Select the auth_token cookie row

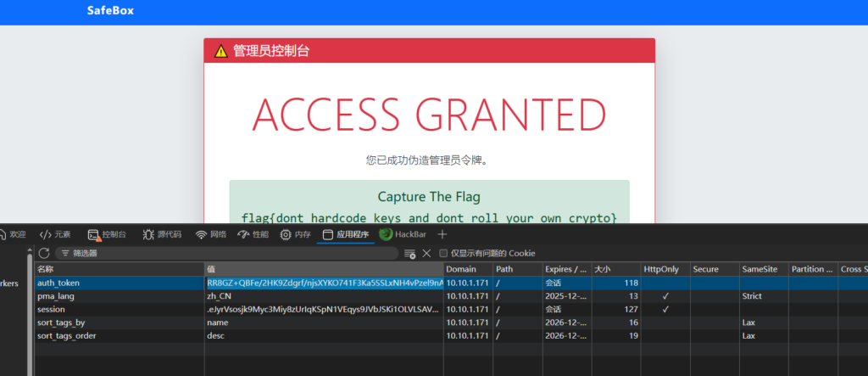point(119,283)
